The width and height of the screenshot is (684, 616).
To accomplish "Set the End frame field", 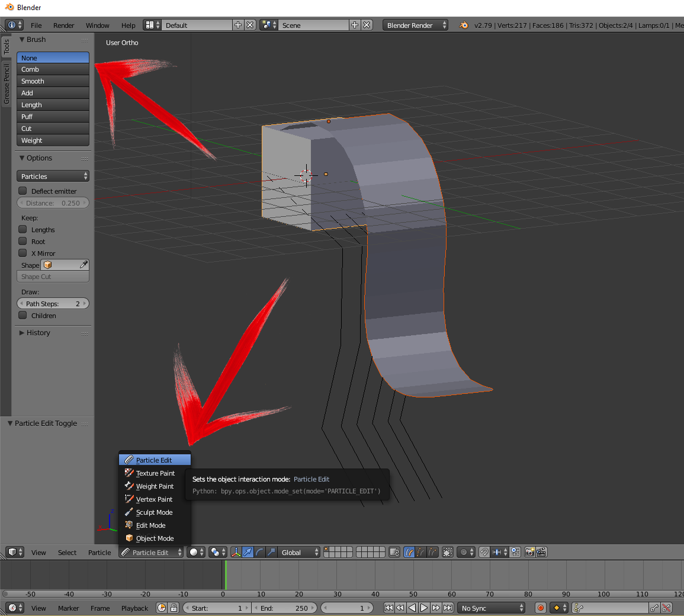I will pyautogui.click(x=284, y=608).
